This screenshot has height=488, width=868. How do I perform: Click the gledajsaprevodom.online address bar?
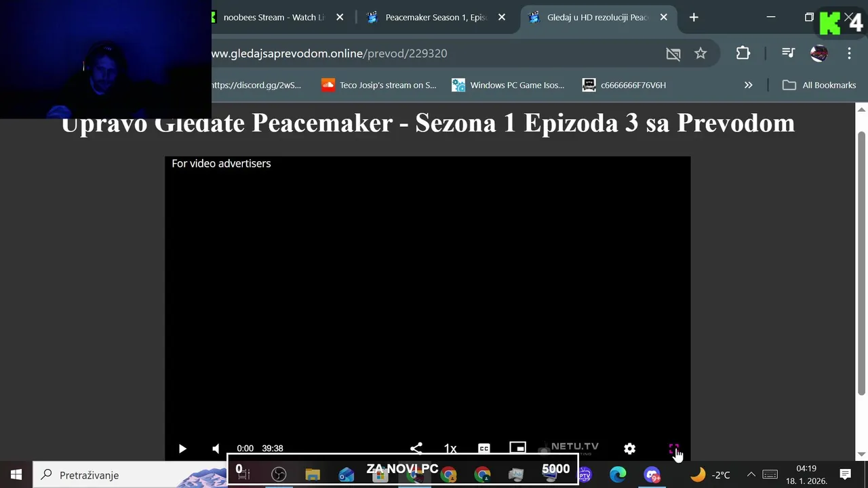tap(434, 54)
